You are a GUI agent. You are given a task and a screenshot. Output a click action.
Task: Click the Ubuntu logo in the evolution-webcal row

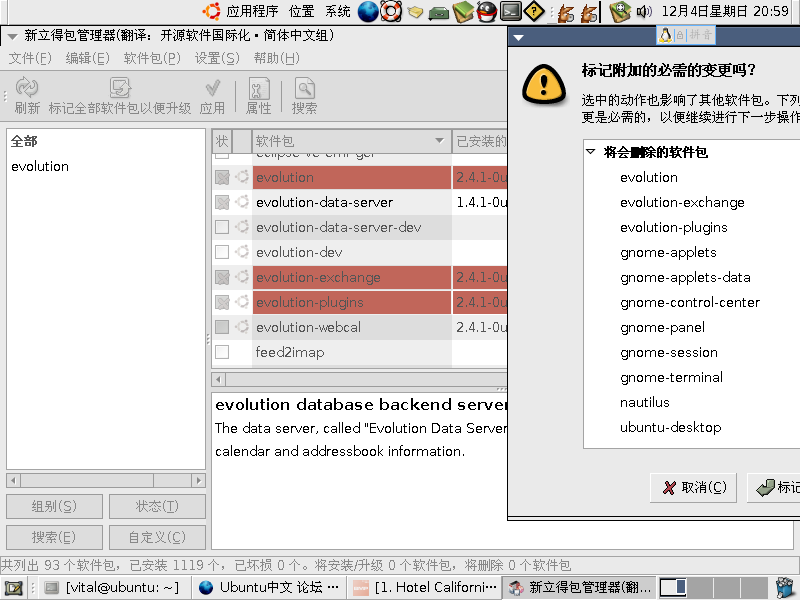pyautogui.click(x=242, y=327)
